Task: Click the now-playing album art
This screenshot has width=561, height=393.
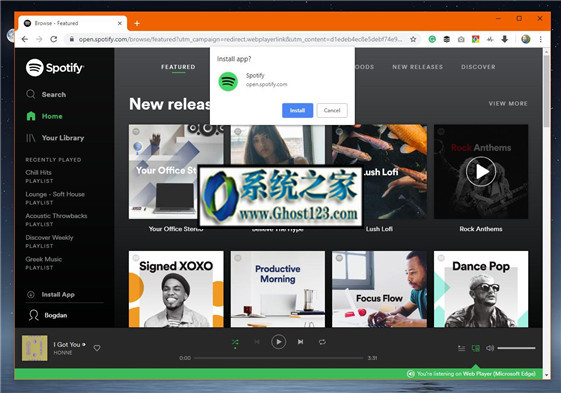Action: [35, 348]
